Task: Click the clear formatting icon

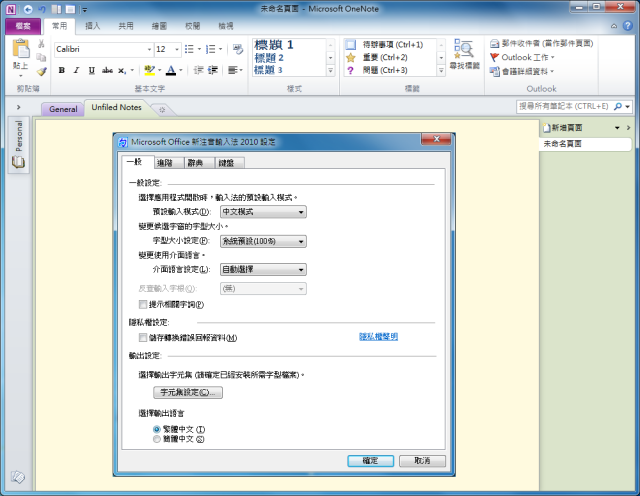Action: (x=238, y=49)
